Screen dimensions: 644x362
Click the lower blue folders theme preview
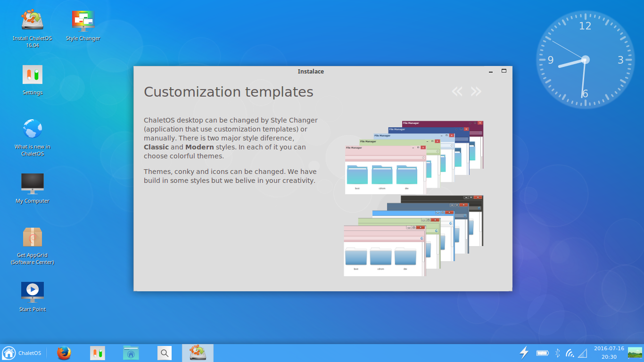pos(385,251)
